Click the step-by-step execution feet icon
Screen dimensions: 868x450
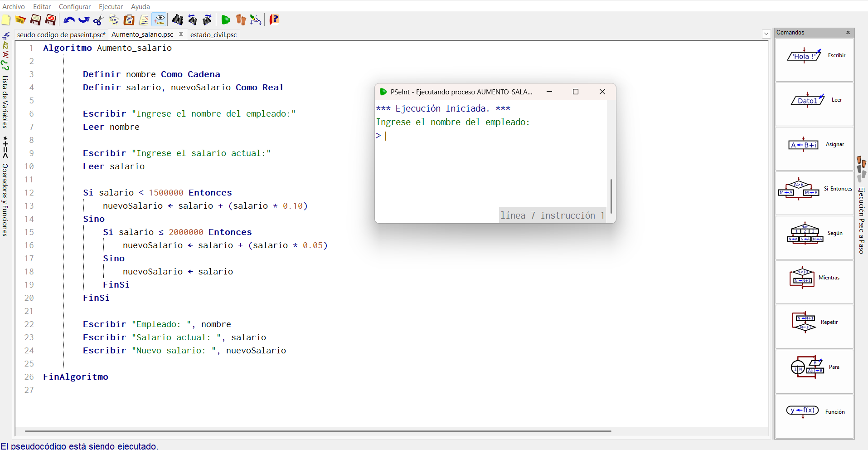tap(241, 20)
